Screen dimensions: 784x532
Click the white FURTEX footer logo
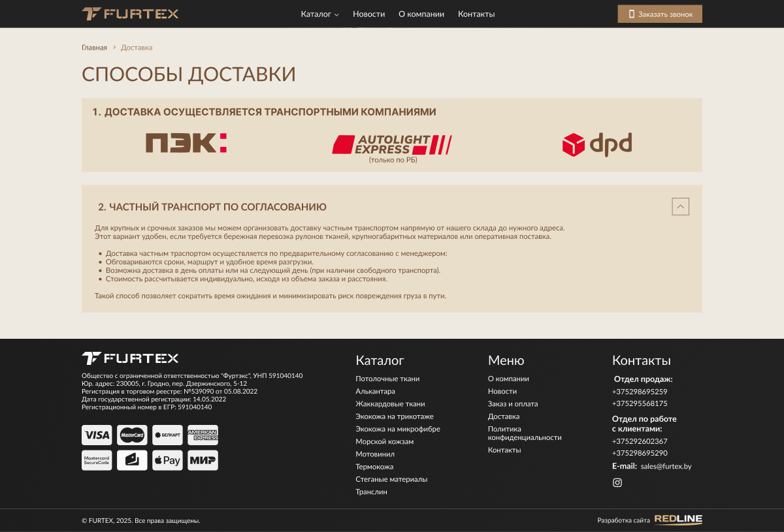[130, 358]
